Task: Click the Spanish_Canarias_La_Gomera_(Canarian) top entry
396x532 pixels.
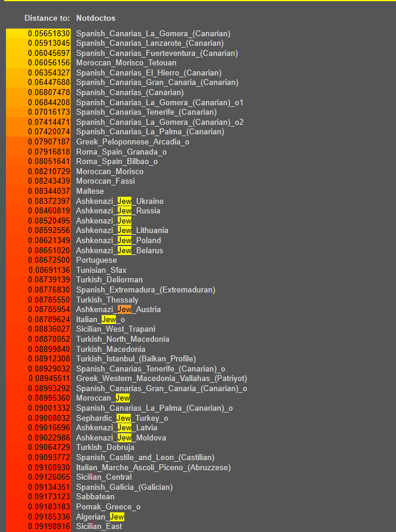Action: [x=153, y=34]
